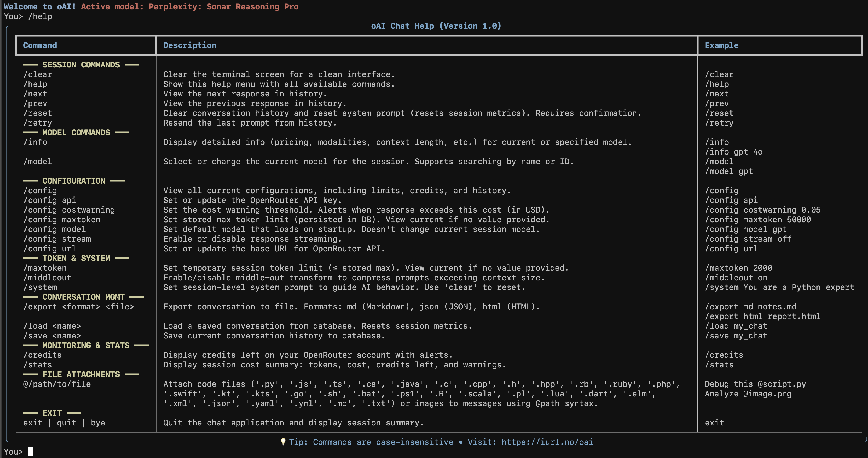This screenshot has height=458, width=868.
Task: Select the SESSION COMMANDS section heading
Action: coord(81,65)
